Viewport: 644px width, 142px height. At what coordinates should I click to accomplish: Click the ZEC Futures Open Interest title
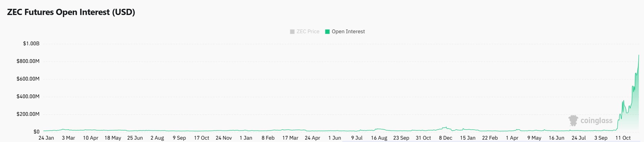tap(71, 12)
